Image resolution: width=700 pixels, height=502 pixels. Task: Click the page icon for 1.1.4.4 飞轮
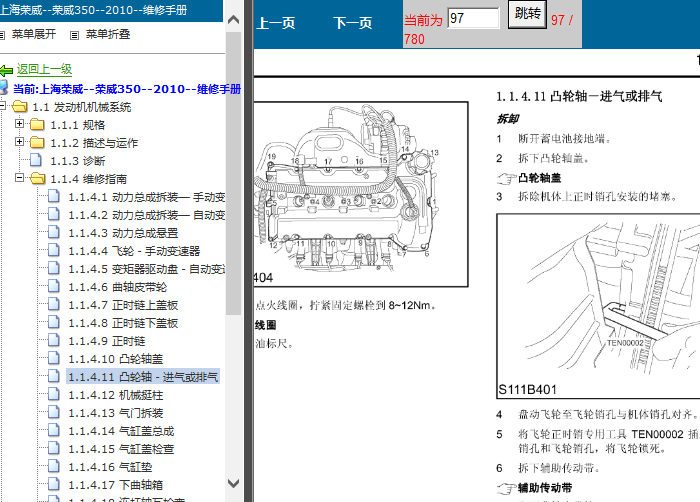54,250
